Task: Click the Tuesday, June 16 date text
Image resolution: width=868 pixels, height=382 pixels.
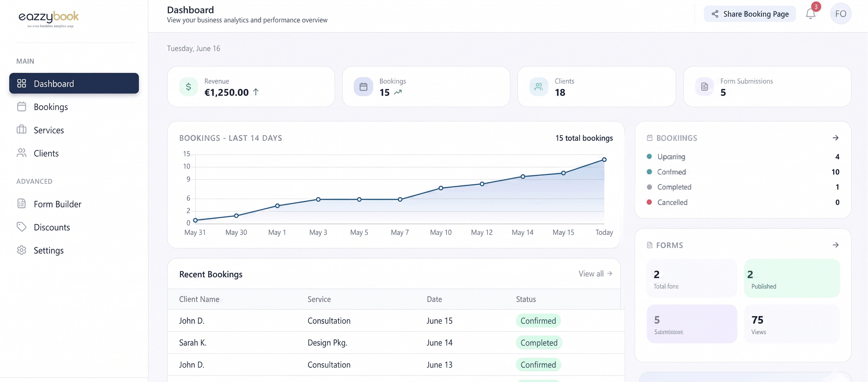Action: point(193,48)
